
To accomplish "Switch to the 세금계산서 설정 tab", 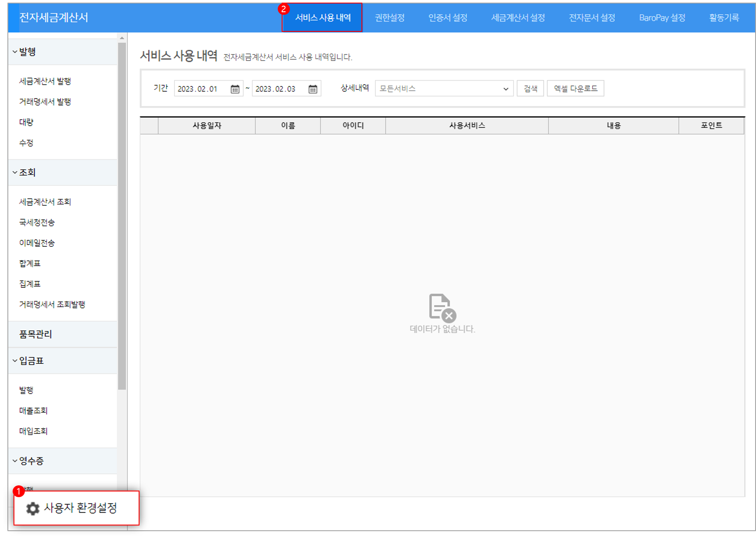I will pos(519,18).
